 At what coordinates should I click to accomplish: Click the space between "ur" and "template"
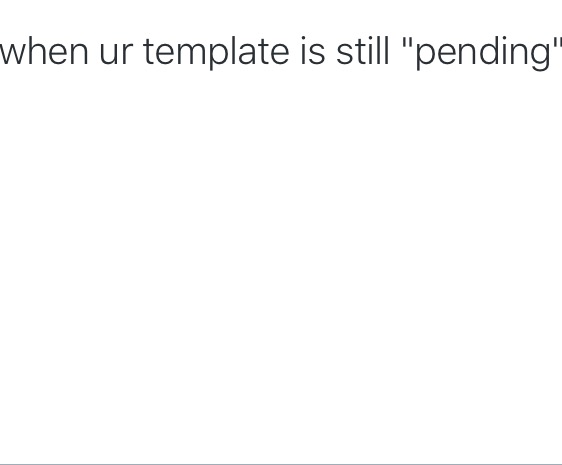pyautogui.click(x=138, y=53)
